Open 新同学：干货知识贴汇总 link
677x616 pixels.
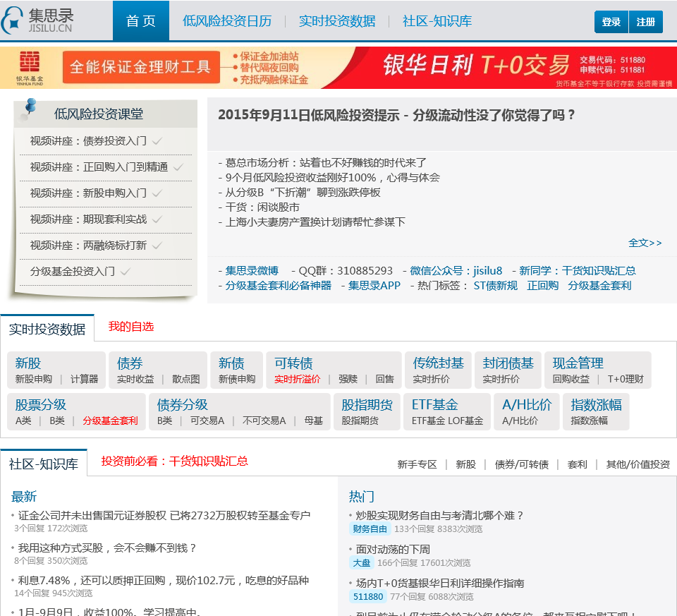(x=578, y=271)
